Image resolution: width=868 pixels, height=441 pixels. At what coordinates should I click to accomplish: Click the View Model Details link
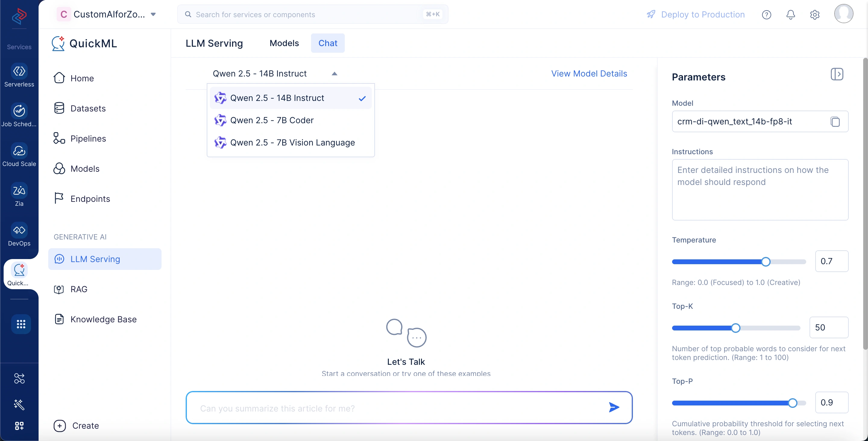(589, 73)
